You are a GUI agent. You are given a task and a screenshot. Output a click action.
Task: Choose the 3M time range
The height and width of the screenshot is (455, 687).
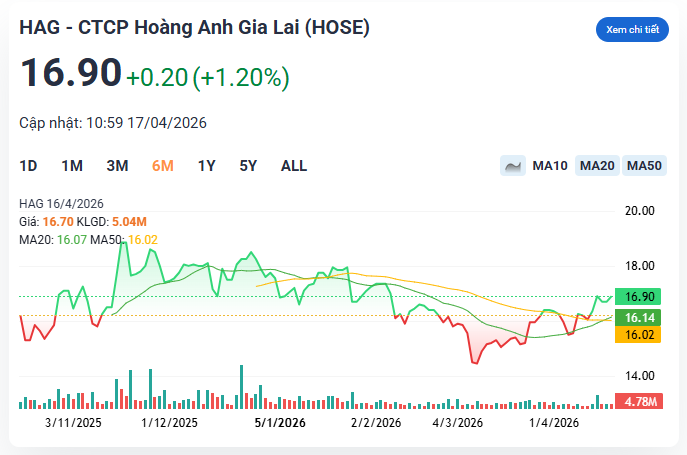[117, 166]
